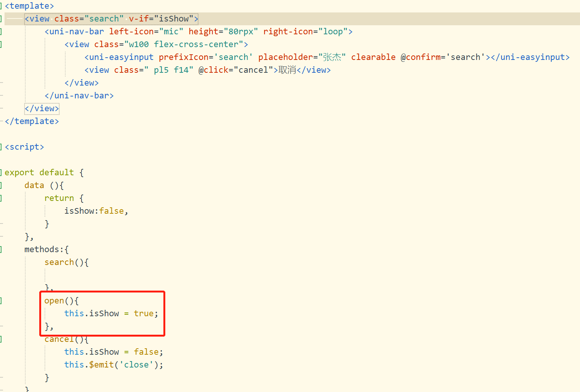Click the prefixIcon attribute
The image size is (580, 392).
pyautogui.click(x=184, y=57)
